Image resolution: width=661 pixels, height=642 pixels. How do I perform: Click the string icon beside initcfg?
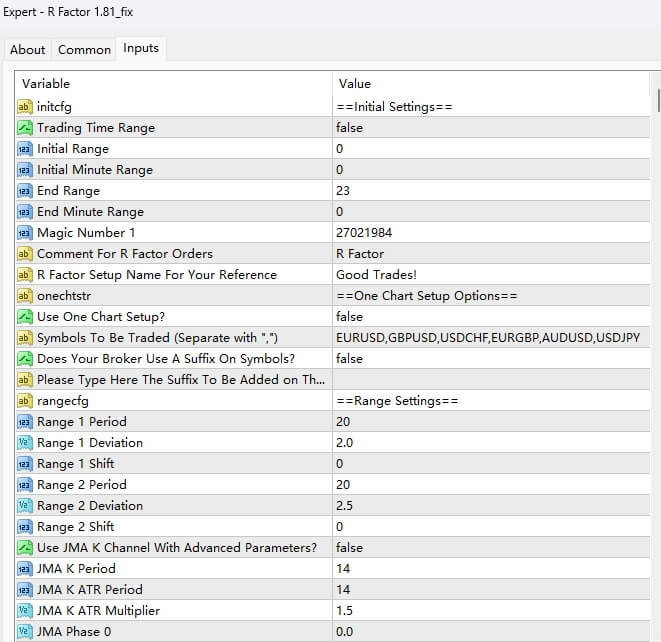pos(24,107)
